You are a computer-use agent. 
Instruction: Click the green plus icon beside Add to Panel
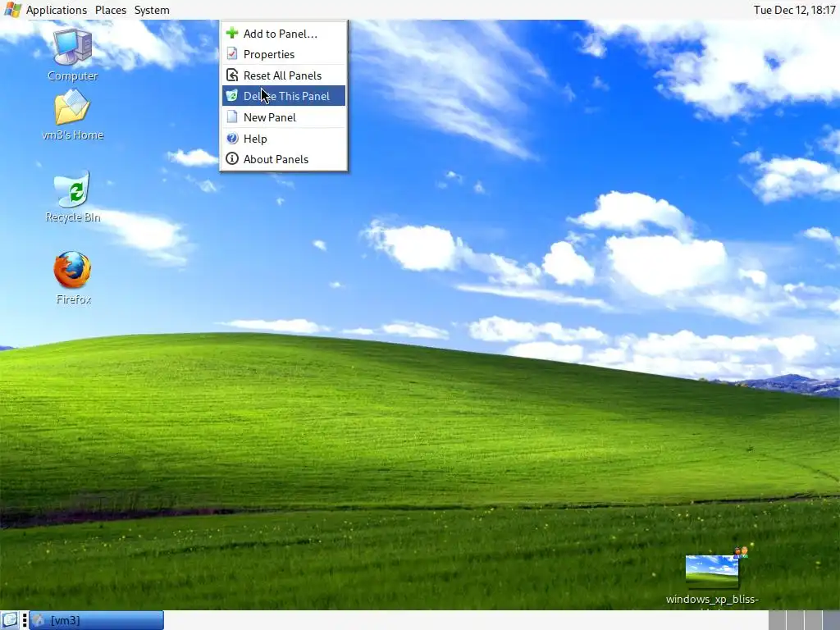tap(232, 33)
